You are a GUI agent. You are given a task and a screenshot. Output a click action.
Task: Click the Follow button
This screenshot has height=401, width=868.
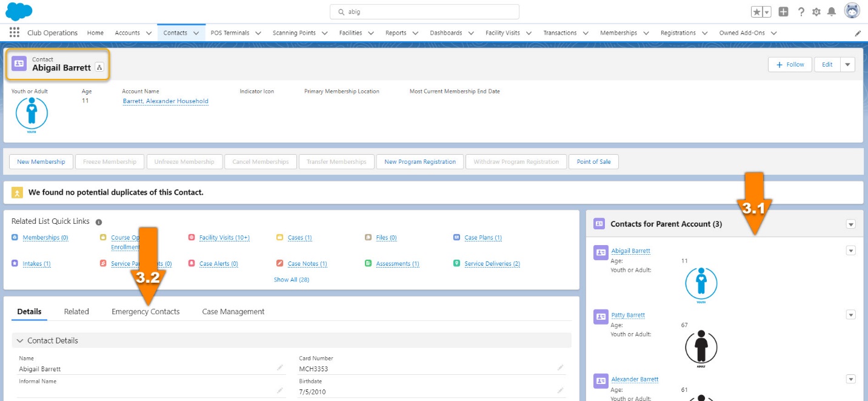pyautogui.click(x=790, y=64)
